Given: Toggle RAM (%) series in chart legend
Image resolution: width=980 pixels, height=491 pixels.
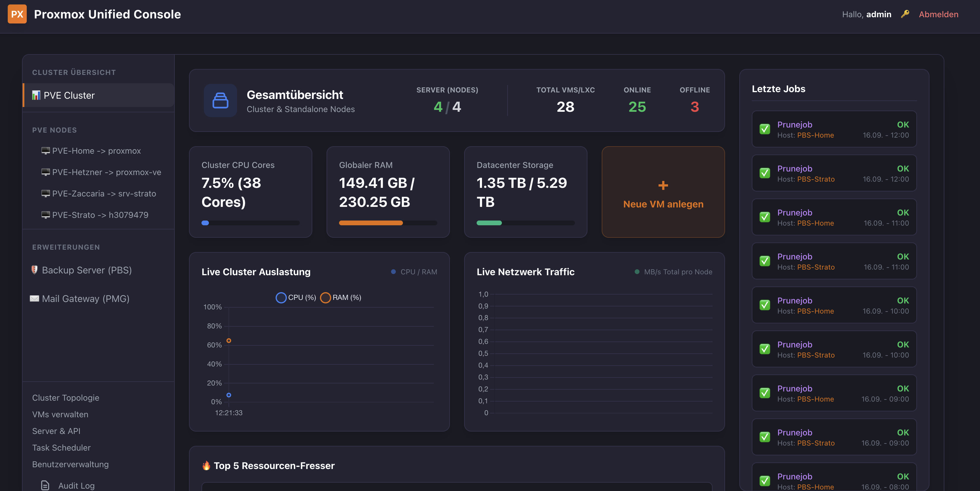Looking at the screenshot, I should 341,297.
